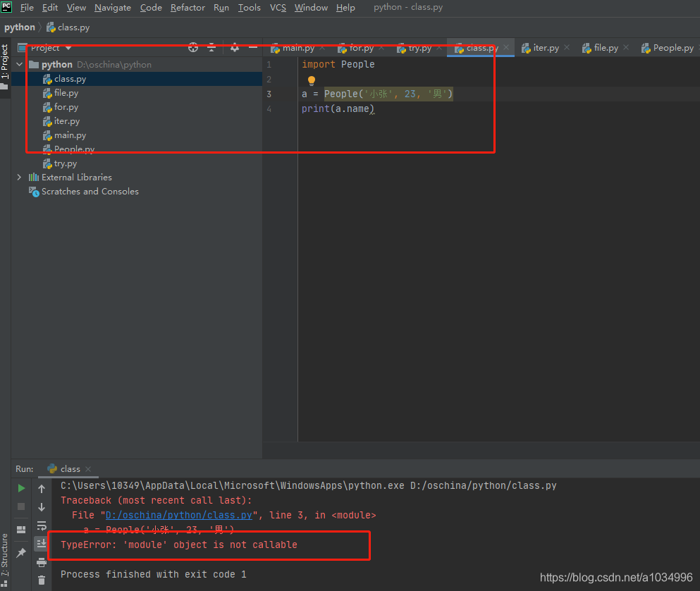The image size is (700, 591).
Task: Click the TypeError message in console
Action: [179, 545]
